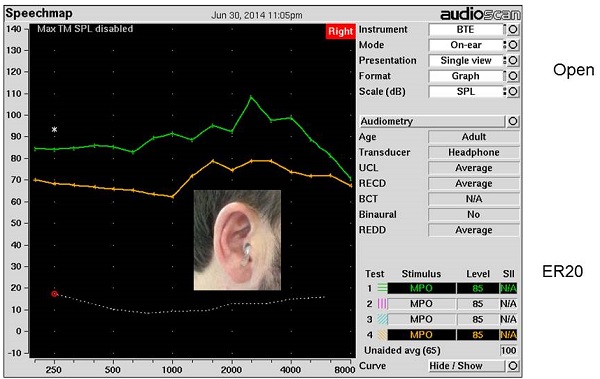Viewport: 600px width, 379px height.
Task: Toggle Test 3 cyan hatched curve icon
Action: coord(382,319)
